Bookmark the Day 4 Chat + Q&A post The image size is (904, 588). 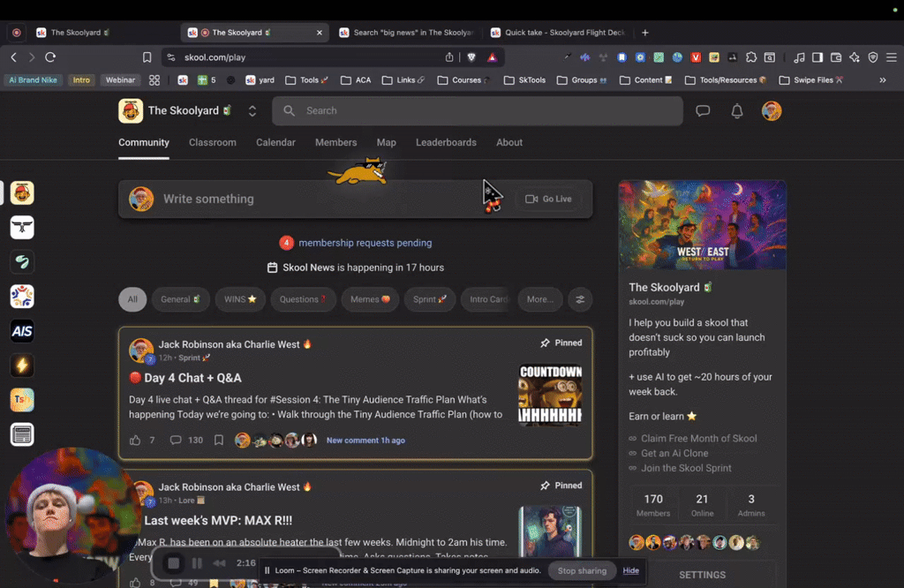219,440
